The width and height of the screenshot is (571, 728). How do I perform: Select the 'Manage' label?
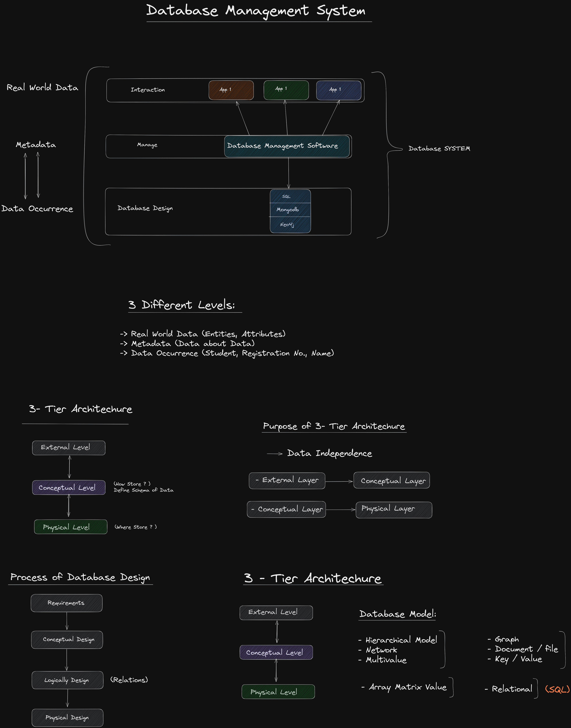coord(147,145)
